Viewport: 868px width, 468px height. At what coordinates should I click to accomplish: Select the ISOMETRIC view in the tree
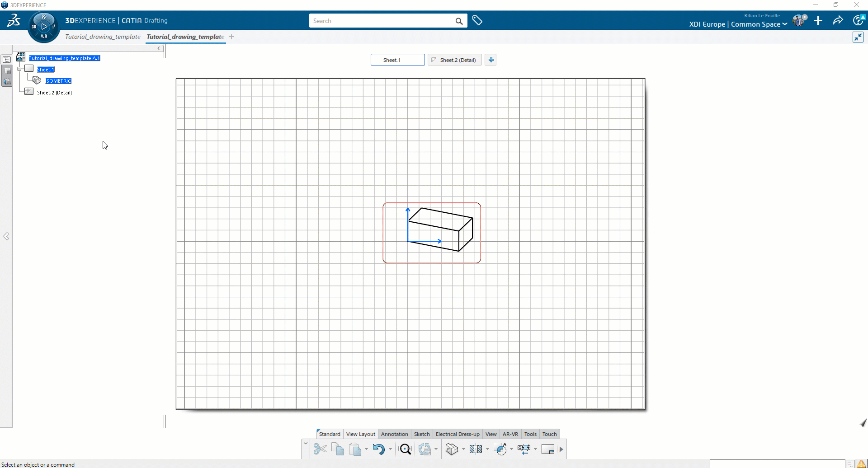click(58, 80)
